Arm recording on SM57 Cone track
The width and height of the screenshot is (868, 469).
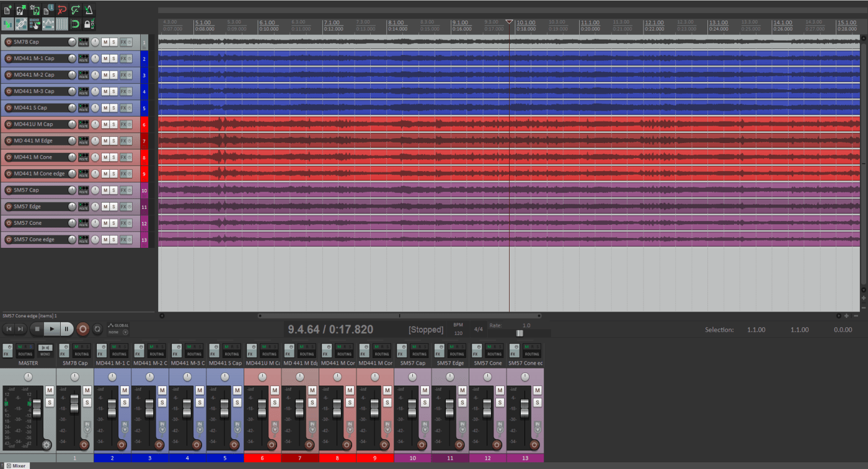(9, 223)
